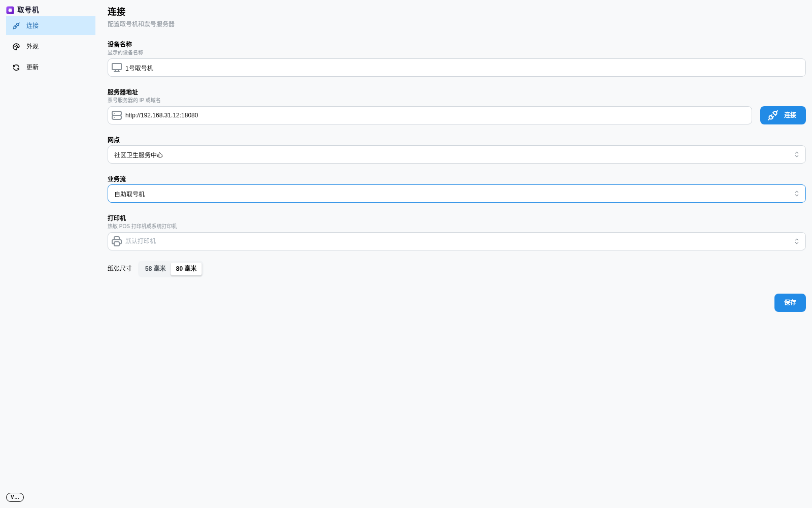Click the server address field with http://192.168.31.12:18080
Screen dimensions: 812x508
click(430, 115)
